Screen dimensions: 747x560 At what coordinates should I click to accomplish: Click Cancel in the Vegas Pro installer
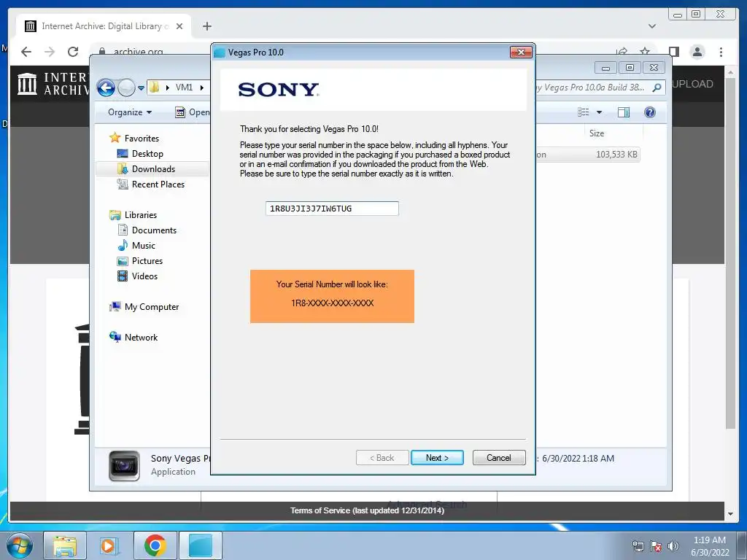pos(499,458)
